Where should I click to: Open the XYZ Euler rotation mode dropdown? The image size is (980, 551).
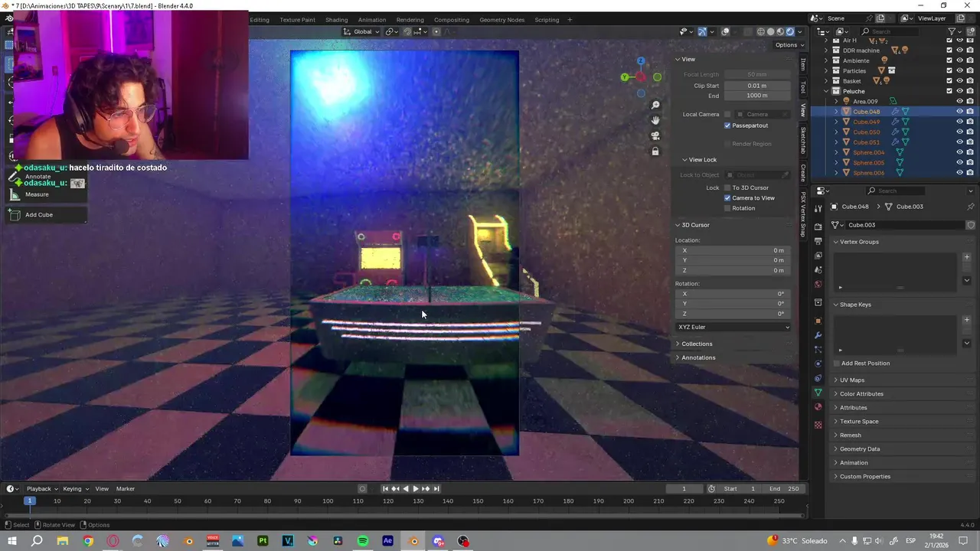[x=733, y=328]
